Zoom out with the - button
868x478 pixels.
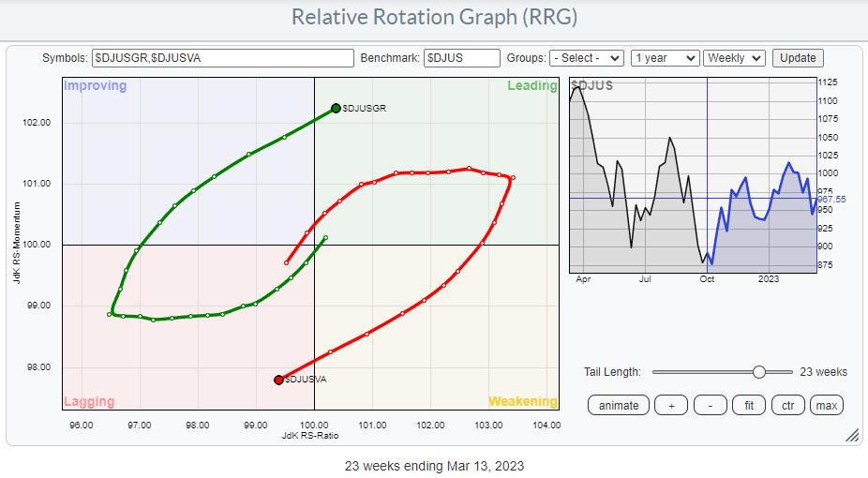click(x=711, y=406)
